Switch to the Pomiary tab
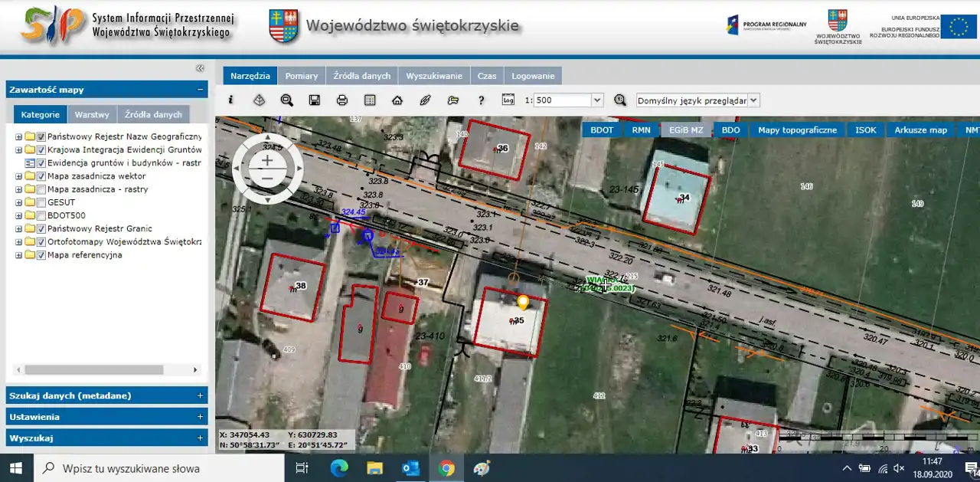 (x=302, y=76)
